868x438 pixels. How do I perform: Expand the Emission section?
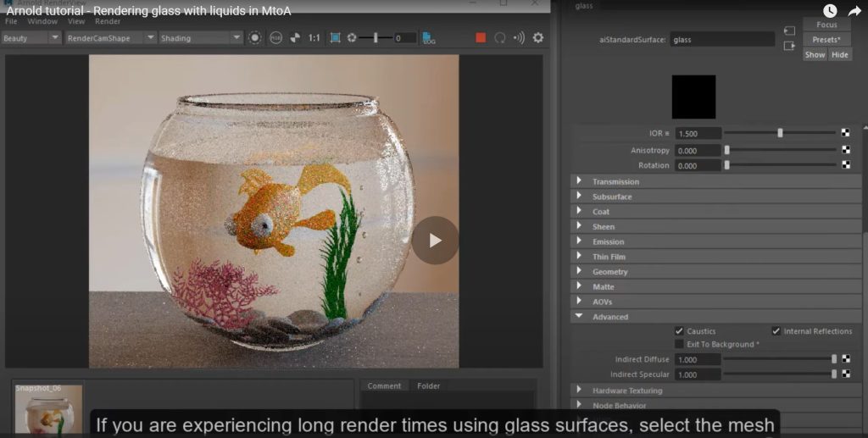pyautogui.click(x=715, y=241)
